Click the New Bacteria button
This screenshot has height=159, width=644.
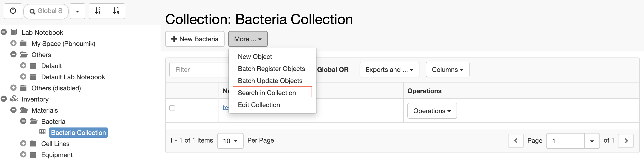[195, 39]
